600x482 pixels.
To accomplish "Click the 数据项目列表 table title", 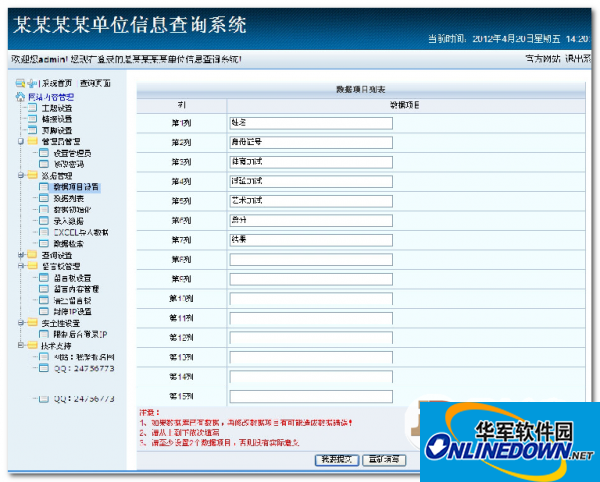I will (x=360, y=90).
